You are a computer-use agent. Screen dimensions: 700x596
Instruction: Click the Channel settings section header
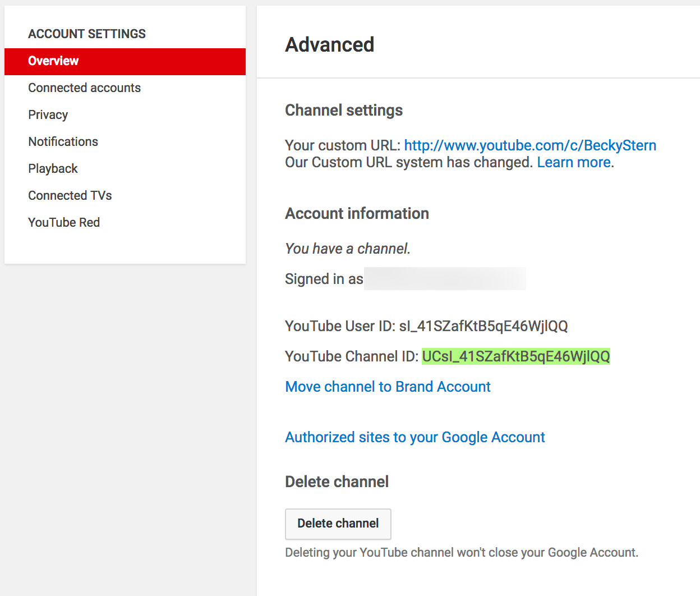coord(344,110)
